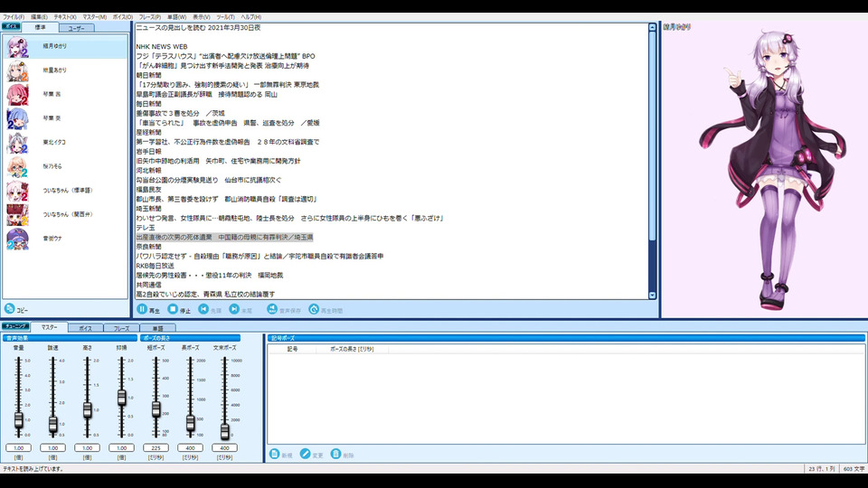Adjust the 音量 volume slider

18,420
